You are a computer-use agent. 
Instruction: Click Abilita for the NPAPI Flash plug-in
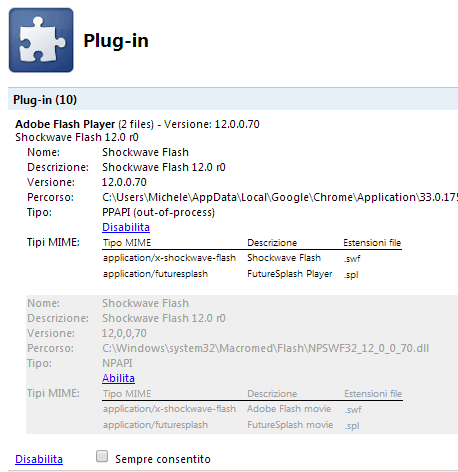118,378
